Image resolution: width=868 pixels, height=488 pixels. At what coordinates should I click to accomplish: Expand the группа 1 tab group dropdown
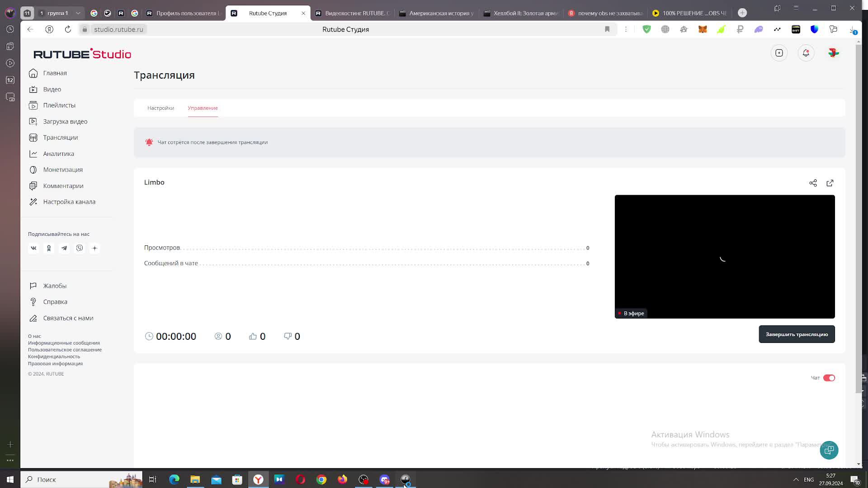coord(78,13)
